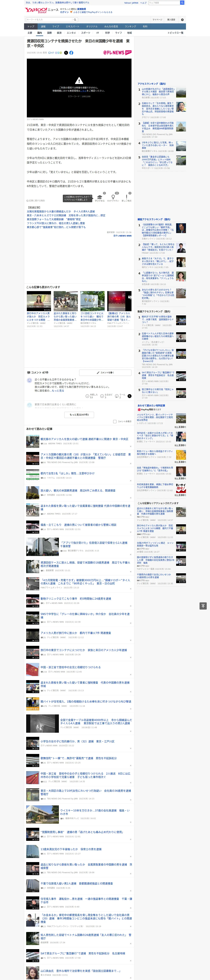The width and height of the screenshot is (210, 980).
Task: Open the ランキング tab
Action: coord(130,27)
